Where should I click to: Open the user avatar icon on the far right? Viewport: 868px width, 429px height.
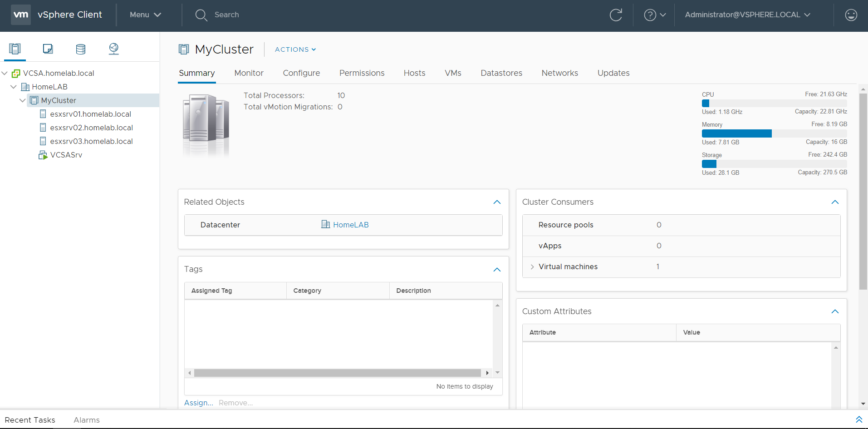click(x=851, y=15)
